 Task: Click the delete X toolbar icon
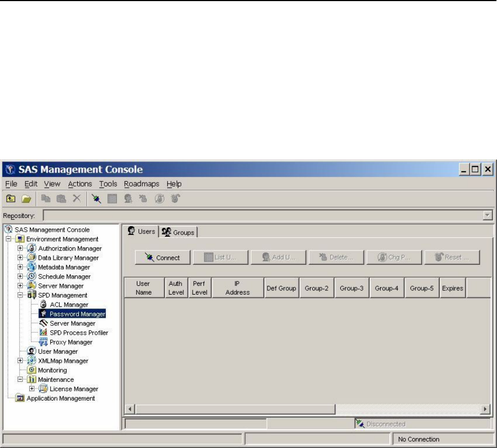point(77,199)
